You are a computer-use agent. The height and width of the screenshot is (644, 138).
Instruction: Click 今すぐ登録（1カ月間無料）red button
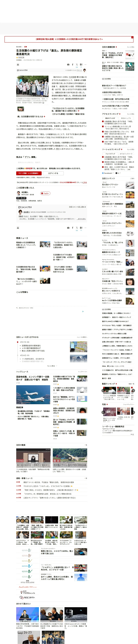click(29, 173)
